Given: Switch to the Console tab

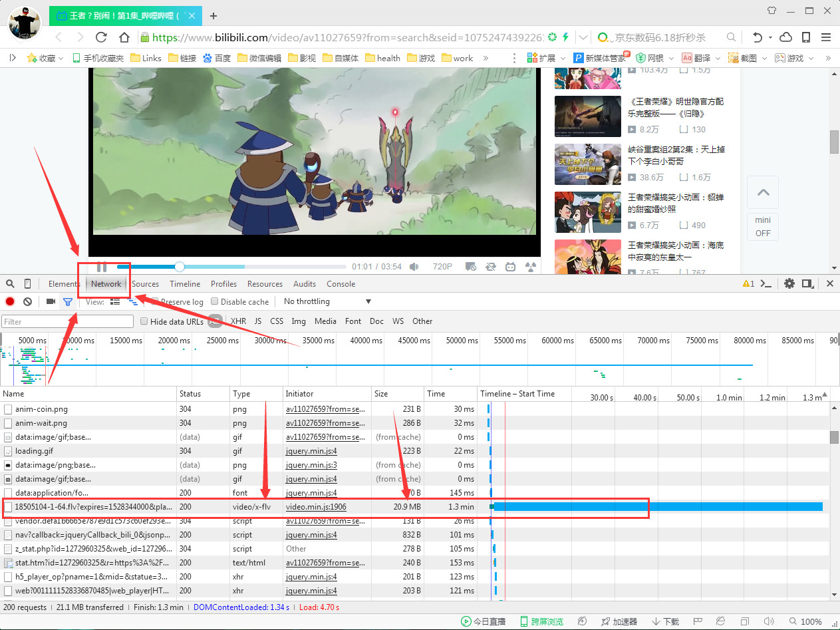Looking at the screenshot, I should [x=341, y=283].
